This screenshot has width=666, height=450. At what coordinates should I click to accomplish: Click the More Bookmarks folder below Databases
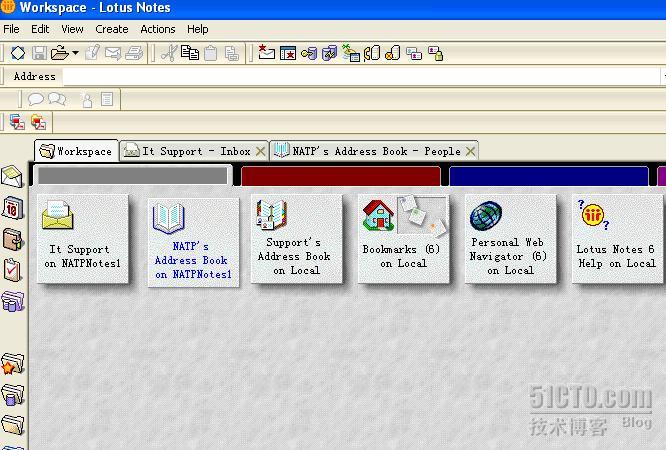pyautogui.click(x=13, y=425)
